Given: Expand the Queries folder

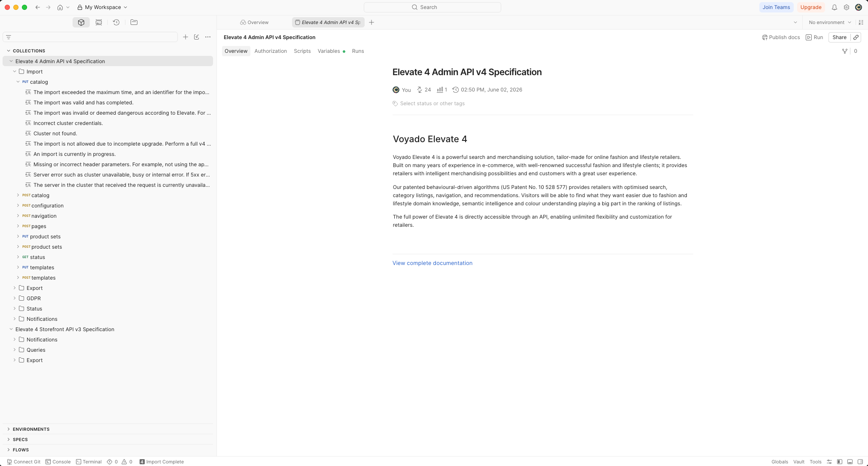Looking at the screenshot, I should (15, 350).
